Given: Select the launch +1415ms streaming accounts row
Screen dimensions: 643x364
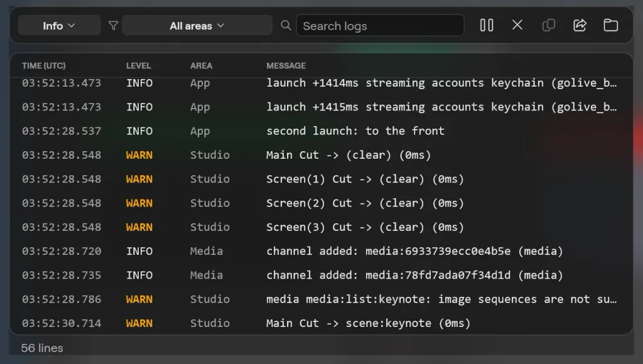Looking at the screenshot, I should tap(321, 107).
